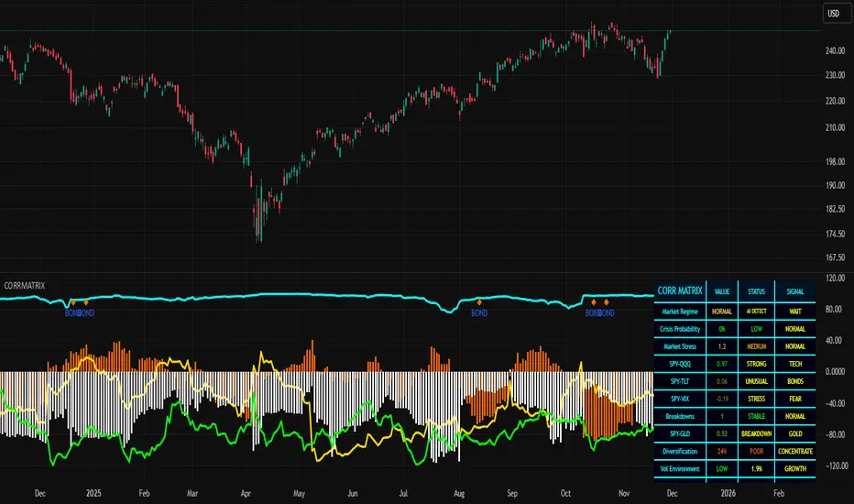Image resolution: width=854 pixels, height=504 pixels.
Task: Click the 2025 label on time axis
Action: (93, 493)
